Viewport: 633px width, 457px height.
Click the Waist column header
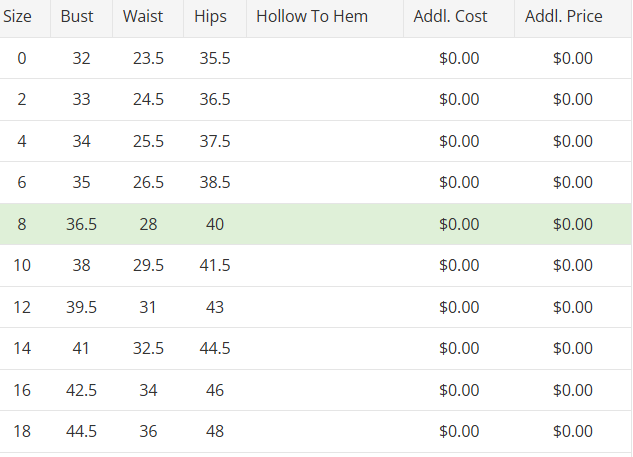[x=143, y=17]
